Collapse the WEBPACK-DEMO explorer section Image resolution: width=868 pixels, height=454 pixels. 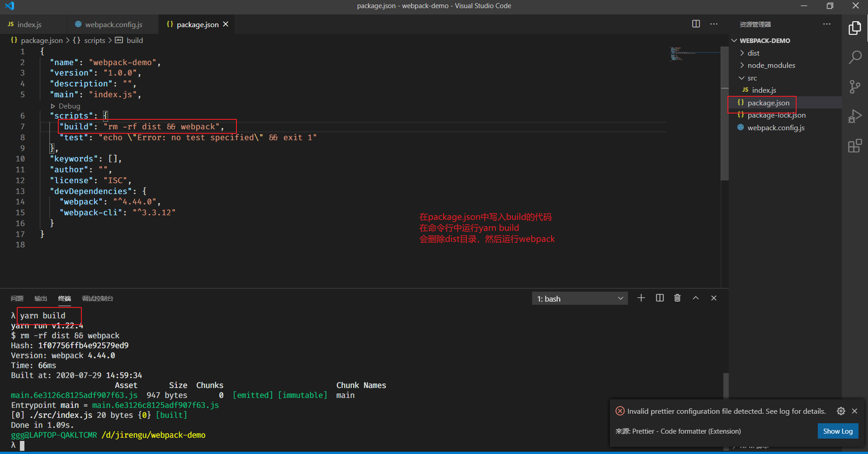pos(785,41)
